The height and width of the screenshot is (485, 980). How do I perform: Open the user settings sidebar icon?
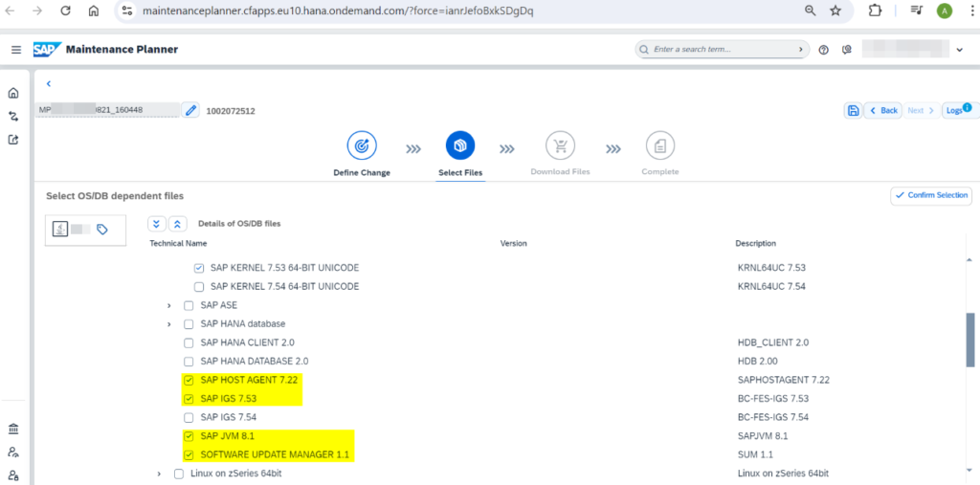pyautogui.click(x=13, y=452)
